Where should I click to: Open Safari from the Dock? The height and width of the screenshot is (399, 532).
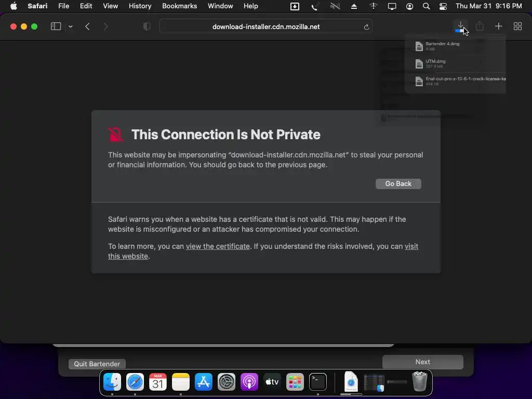(135, 382)
